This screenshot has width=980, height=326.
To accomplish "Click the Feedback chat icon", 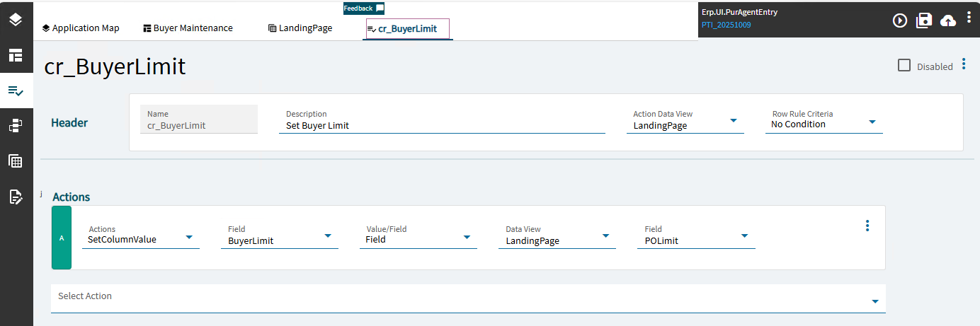I will pyautogui.click(x=380, y=8).
